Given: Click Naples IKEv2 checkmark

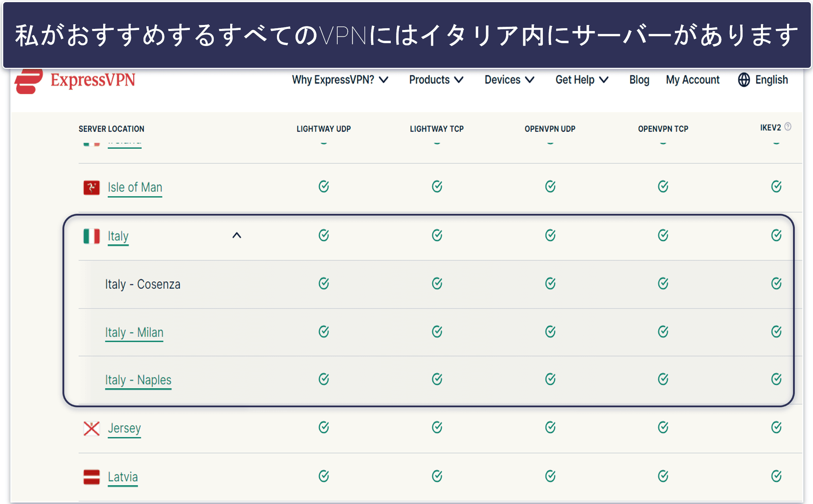Looking at the screenshot, I should [776, 379].
